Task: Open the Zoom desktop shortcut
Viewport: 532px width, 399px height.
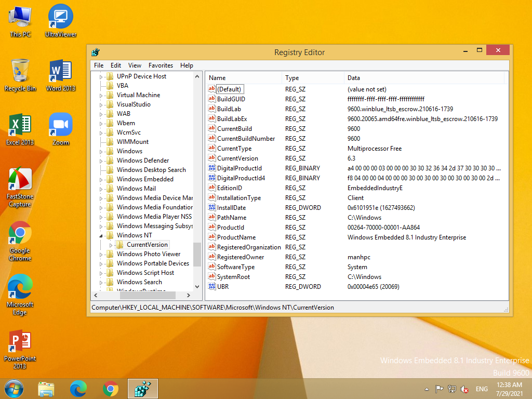Action: 61,125
